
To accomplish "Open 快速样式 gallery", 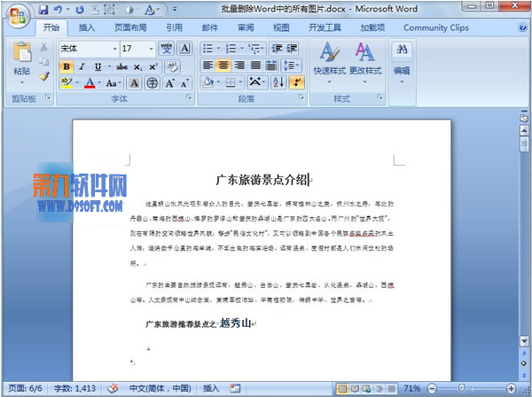I will coord(329,63).
